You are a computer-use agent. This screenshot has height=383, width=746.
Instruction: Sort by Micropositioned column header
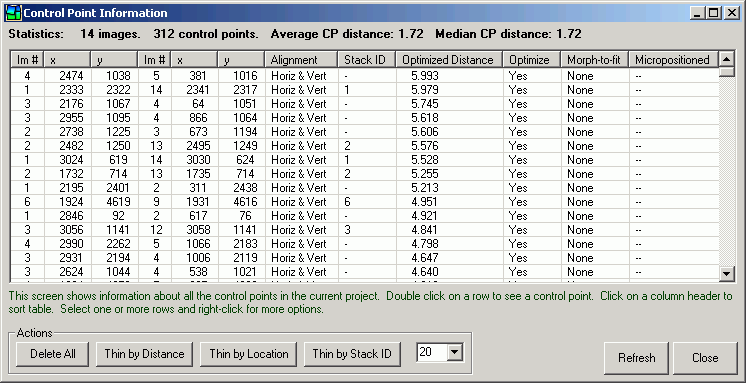click(674, 60)
